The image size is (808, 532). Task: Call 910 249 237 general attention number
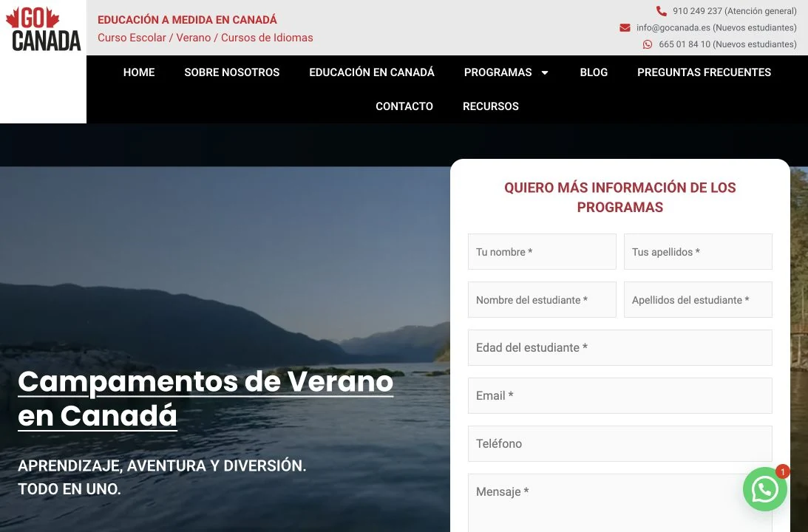point(734,11)
